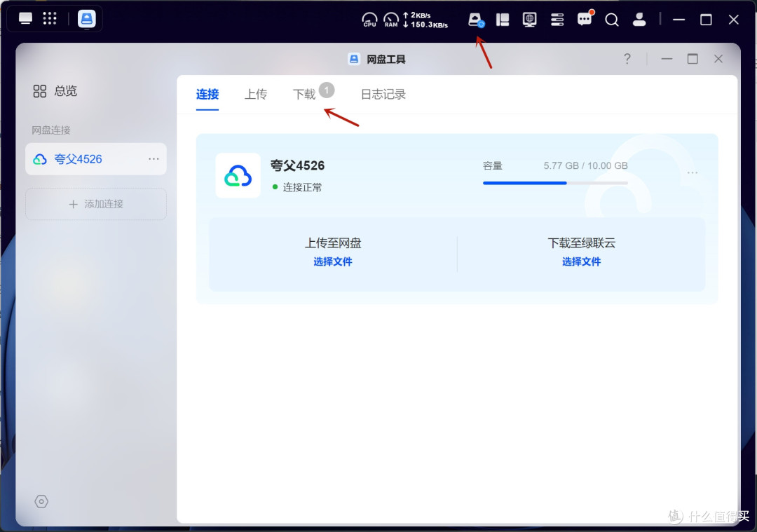Open the layout panel icon in top bar
This screenshot has width=757, height=532.
pyautogui.click(x=503, y=20)
